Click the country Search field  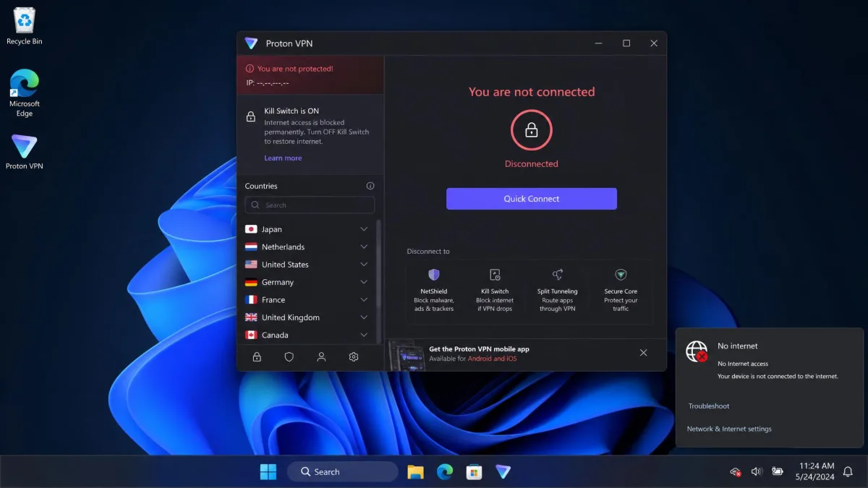(x=310, y=205)
